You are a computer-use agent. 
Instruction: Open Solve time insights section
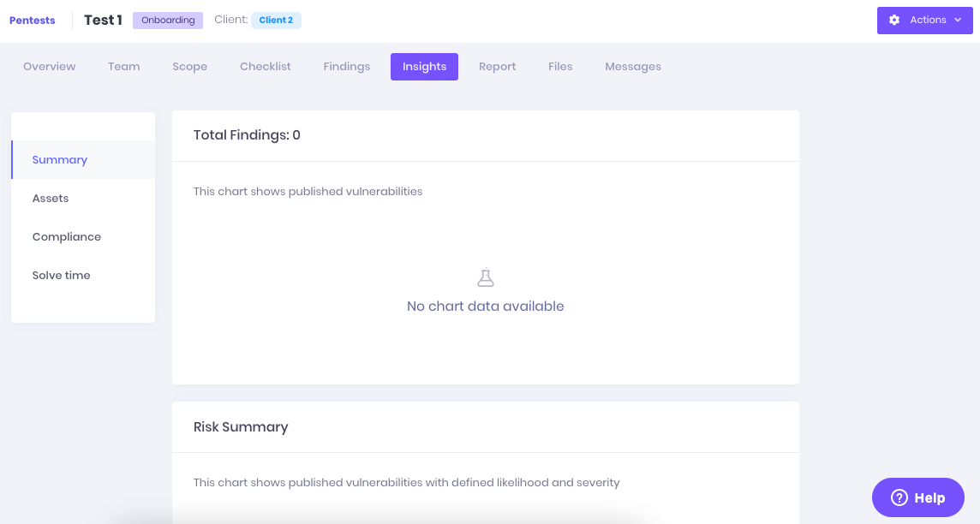click(x=83, y=276)
